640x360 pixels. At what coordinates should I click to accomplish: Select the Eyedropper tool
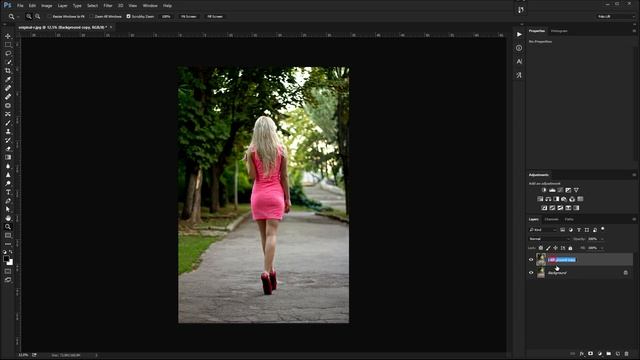pyautogui.click(x=8, y=79)
